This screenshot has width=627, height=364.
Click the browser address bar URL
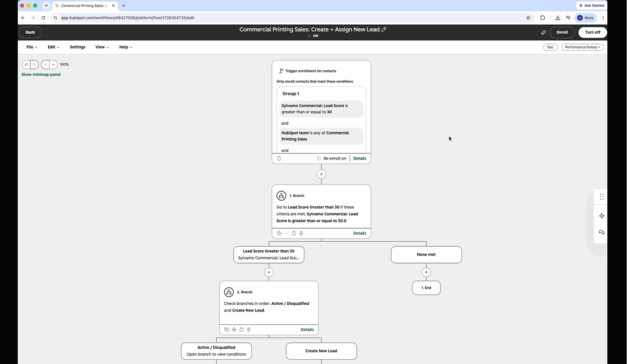(128, 18)
